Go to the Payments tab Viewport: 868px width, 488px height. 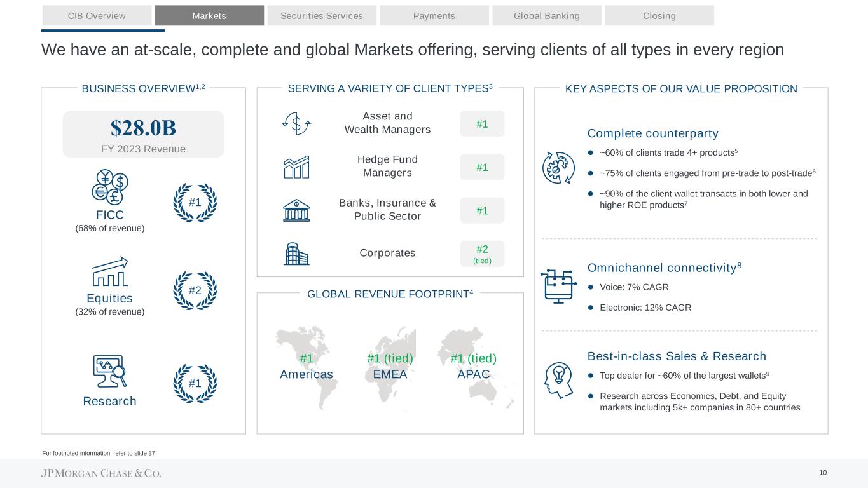pyautogui.click(x=434, y=16)
